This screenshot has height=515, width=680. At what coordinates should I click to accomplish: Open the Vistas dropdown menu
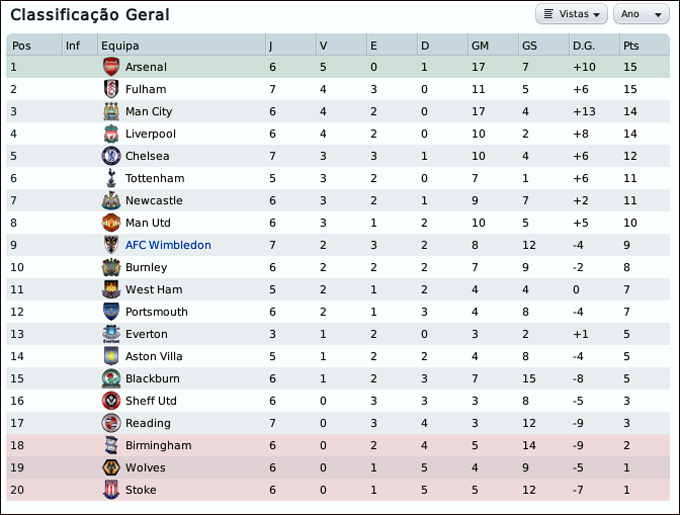point(572,14)
